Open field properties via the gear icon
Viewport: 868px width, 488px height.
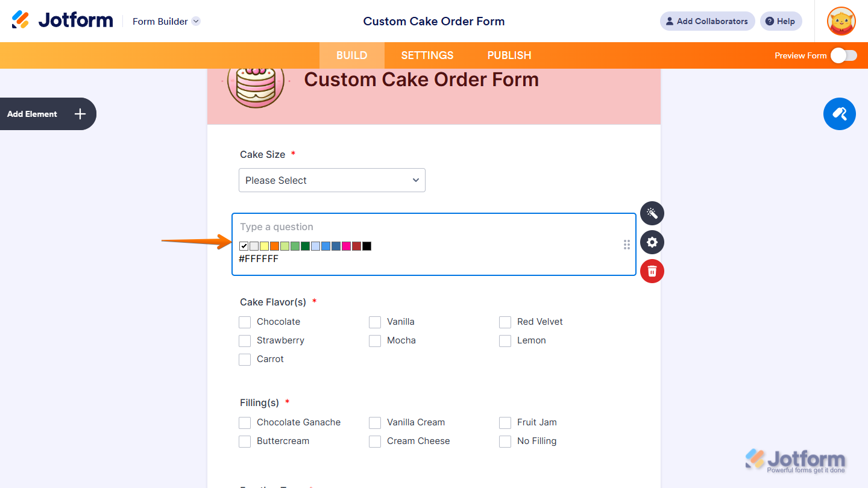point(652,242)
